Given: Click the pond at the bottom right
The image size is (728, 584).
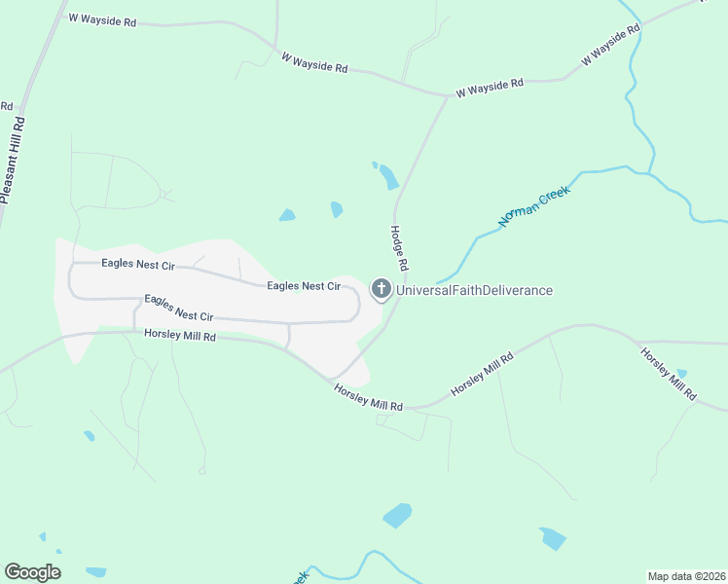Looking at the screenshot, I should pos(553,538).
